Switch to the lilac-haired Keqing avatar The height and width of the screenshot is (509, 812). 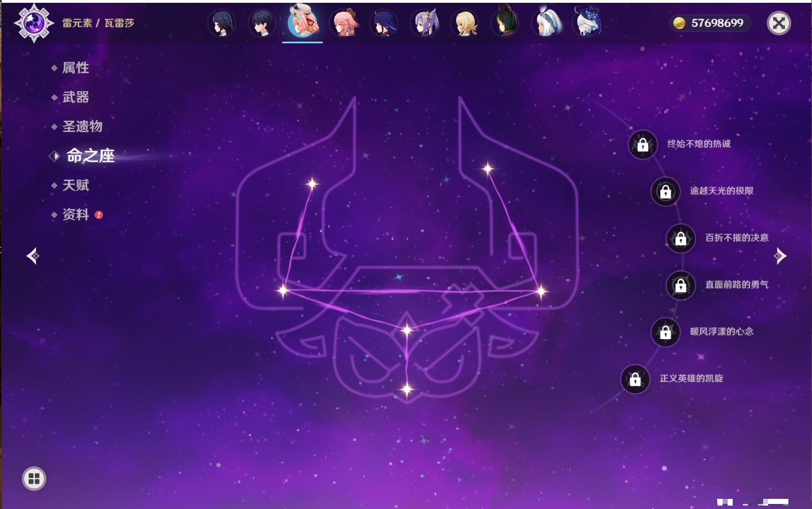(x=425, y=24)
